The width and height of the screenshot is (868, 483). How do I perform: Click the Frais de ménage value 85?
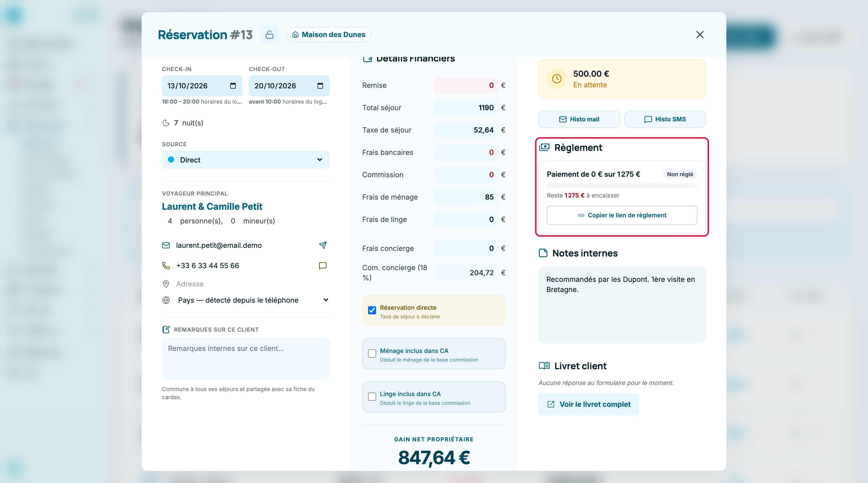[466, 197]
